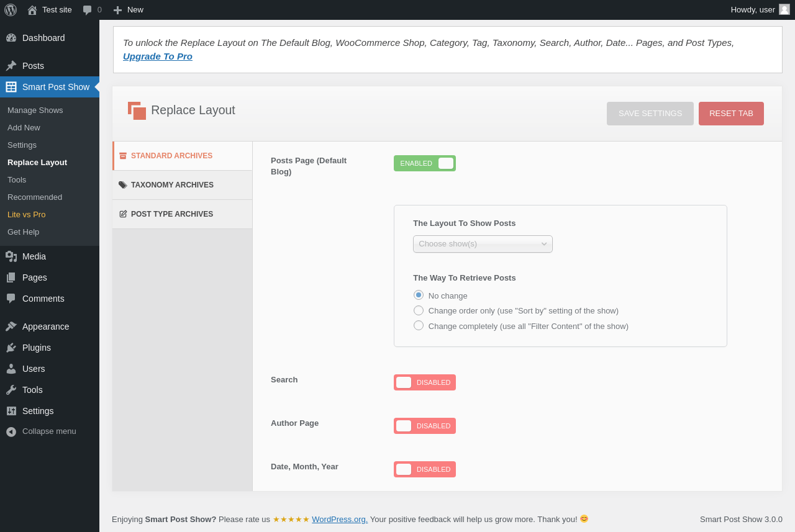The image size is (795, 532).
Task: Switch to Post Type Archives tab
Action: point(183,214)
